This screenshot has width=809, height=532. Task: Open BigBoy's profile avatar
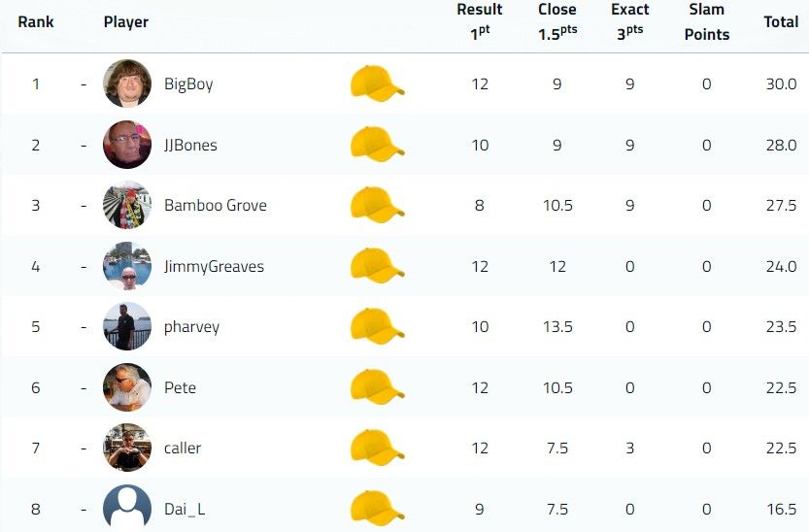127,83
